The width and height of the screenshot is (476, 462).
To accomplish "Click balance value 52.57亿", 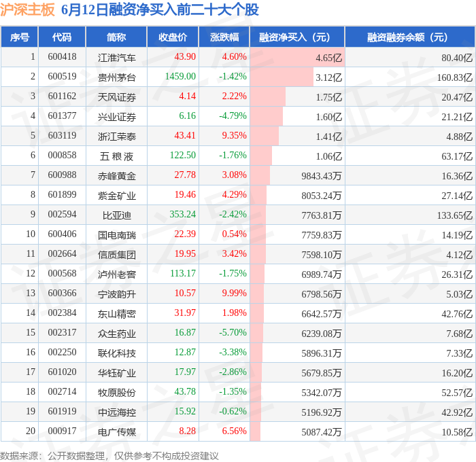I will tap(457, 393).
